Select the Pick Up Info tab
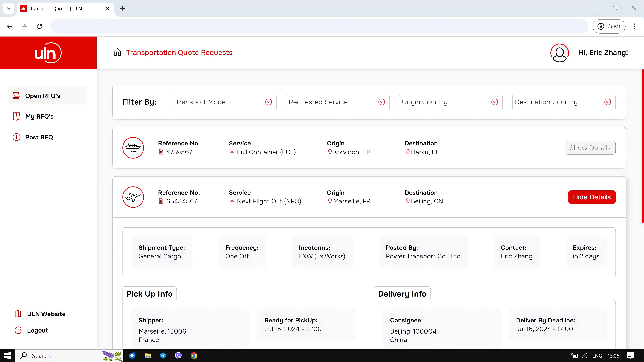 [149, 294]
